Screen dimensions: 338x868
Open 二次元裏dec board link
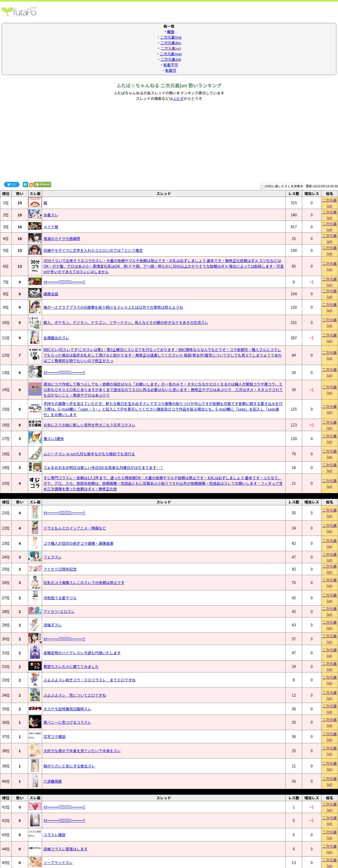171,43
